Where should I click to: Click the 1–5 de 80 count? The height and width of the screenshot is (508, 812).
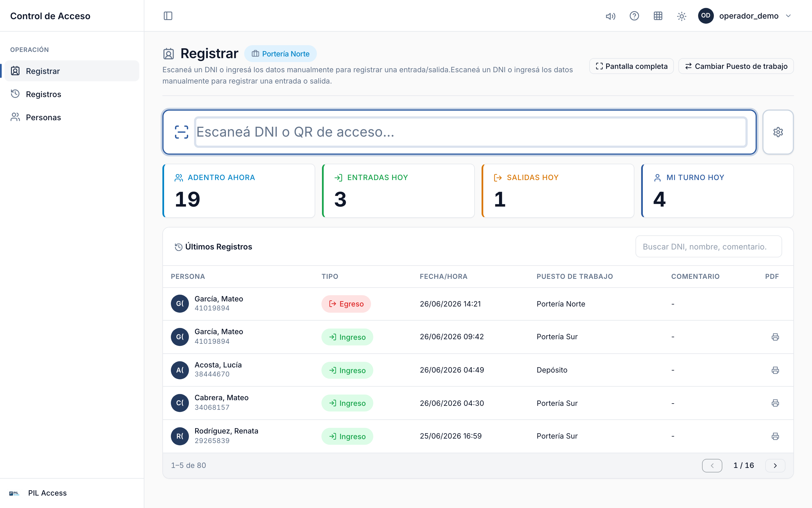[x=189, y=466]
